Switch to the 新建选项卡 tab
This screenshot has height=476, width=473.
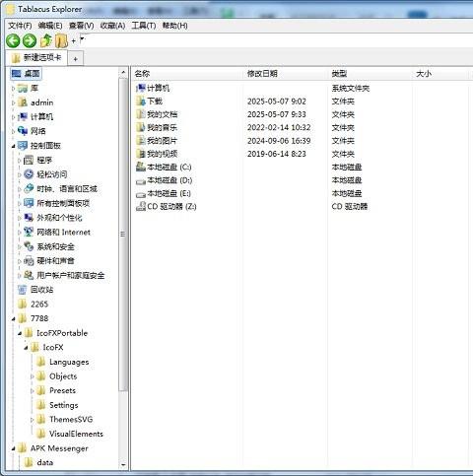36,58
